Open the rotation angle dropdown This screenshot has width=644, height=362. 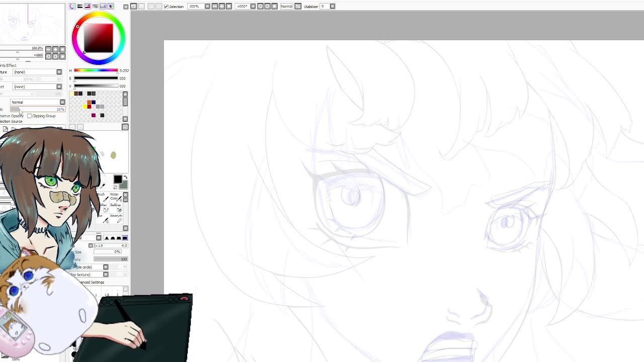click(x=253, y=6)
